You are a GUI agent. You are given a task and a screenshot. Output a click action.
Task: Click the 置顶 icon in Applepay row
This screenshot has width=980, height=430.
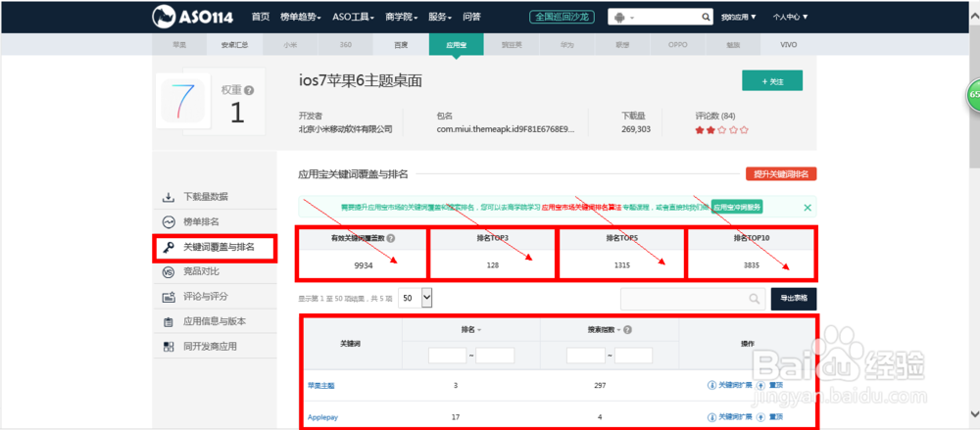[760, 417]
